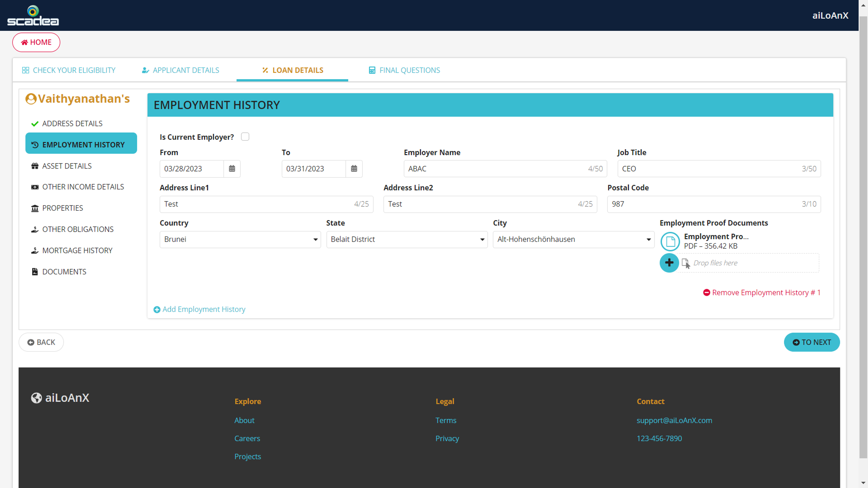Click the Address Line2 field
The image size is (868, 488).
(490, 204)
